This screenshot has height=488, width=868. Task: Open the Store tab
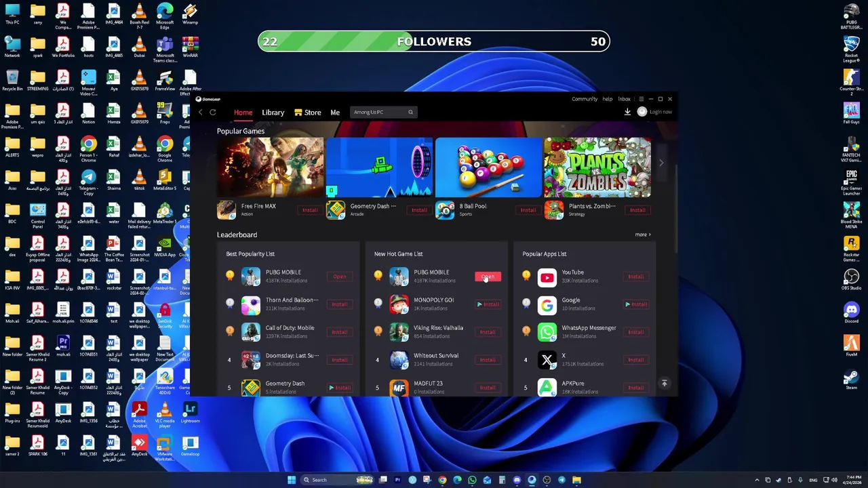point(308,113)
